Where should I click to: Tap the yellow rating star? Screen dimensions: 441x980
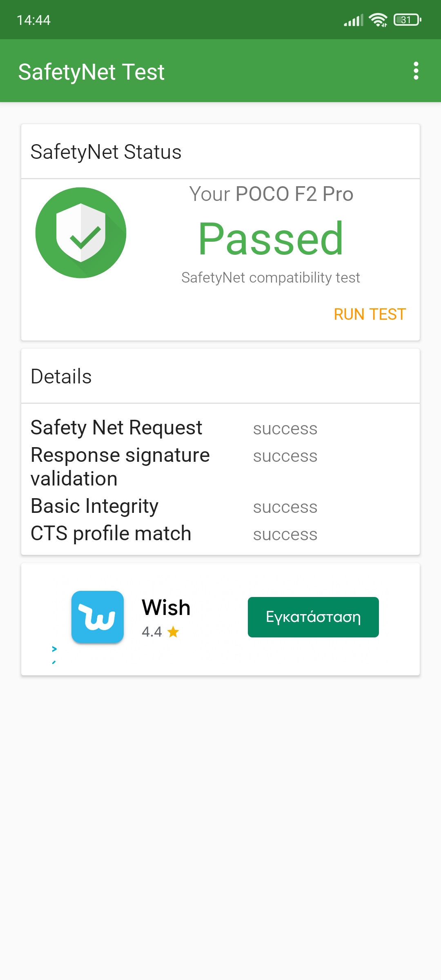click(173, 632)
